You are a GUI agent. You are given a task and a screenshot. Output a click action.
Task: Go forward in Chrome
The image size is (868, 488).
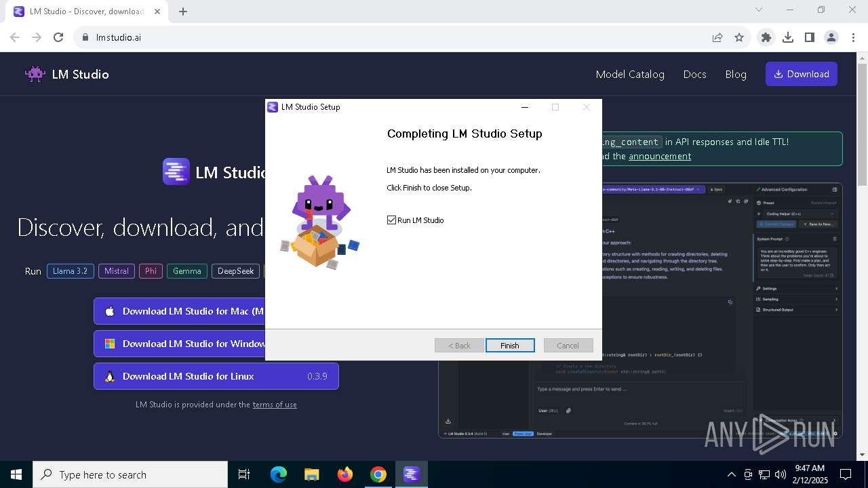point(37,37)
